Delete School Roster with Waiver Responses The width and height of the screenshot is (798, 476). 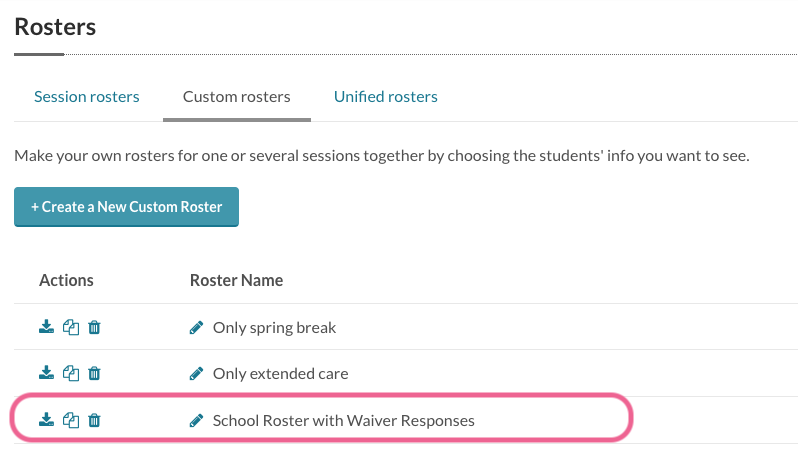[x=94, y=420]
